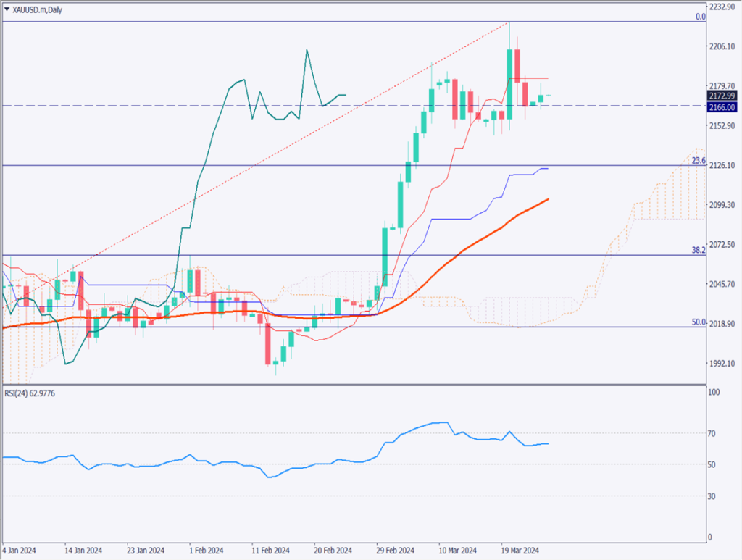Click the 2166.00 horizontal line price label
The height and width of the screenshot is (560, 742).
[721, 106]
